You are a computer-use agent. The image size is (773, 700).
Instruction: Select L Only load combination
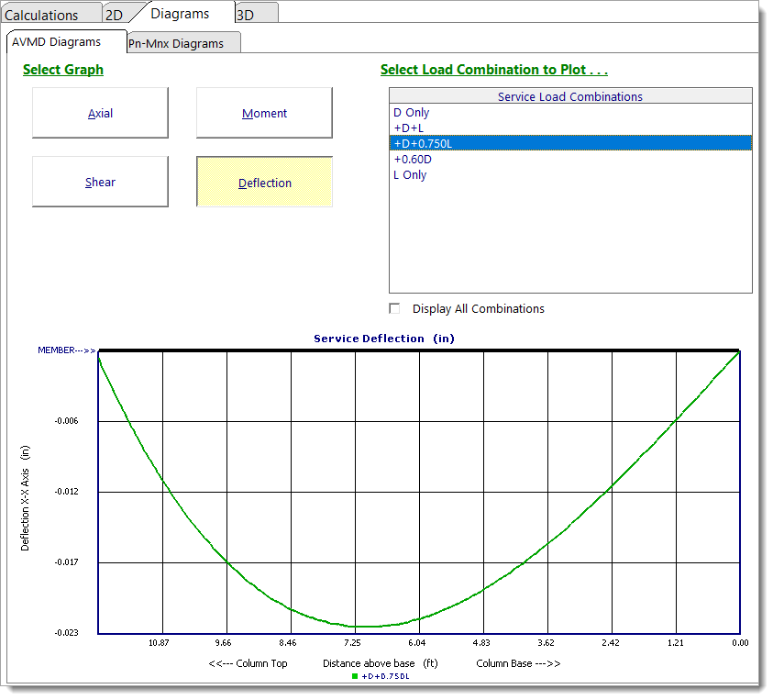click(x=410, y=174)
